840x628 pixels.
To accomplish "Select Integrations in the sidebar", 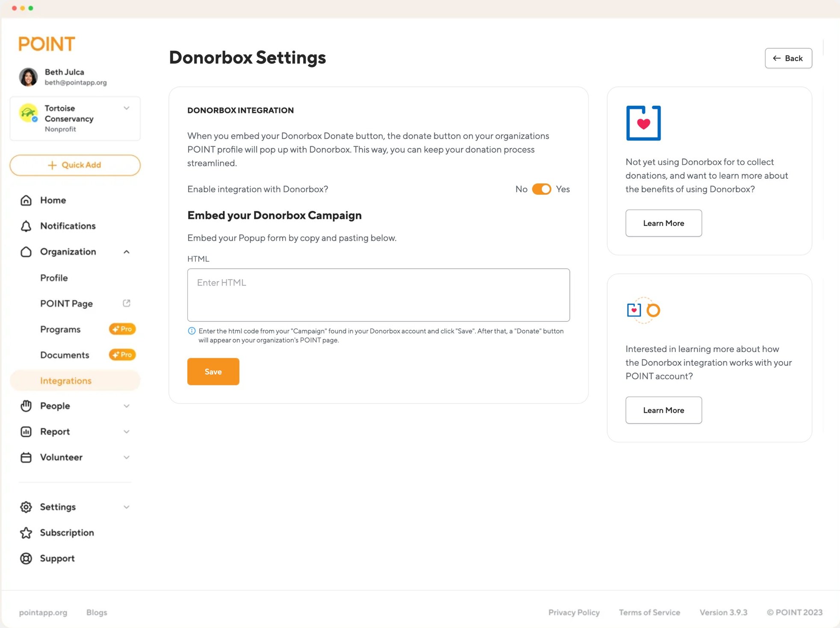I will pos(65,380).
